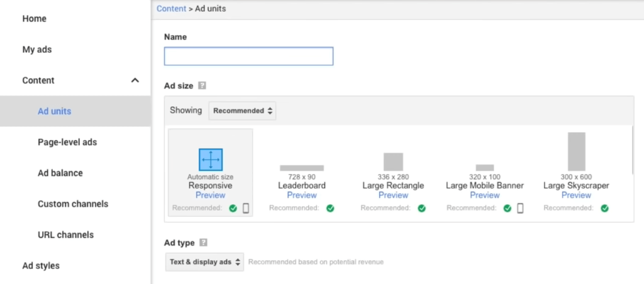Click green recommended checkmark under Leaderboard
Screen dimensions: 644x284
tap(330, 208)
